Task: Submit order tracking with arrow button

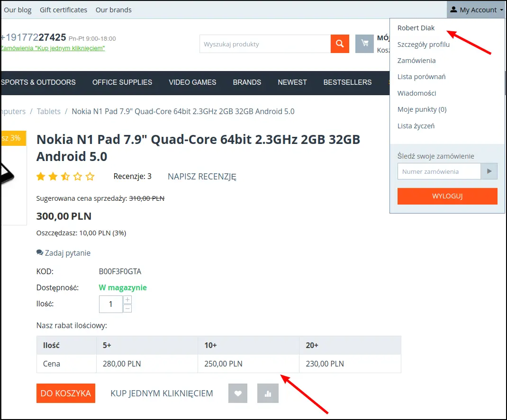Action: tap(489, 171)
